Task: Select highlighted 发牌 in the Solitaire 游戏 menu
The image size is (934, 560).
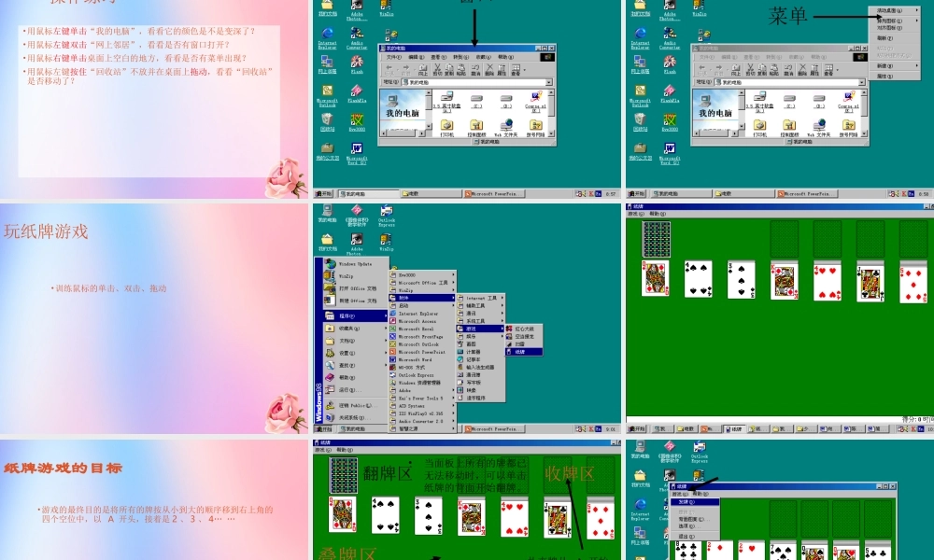Action: [695, 502]
